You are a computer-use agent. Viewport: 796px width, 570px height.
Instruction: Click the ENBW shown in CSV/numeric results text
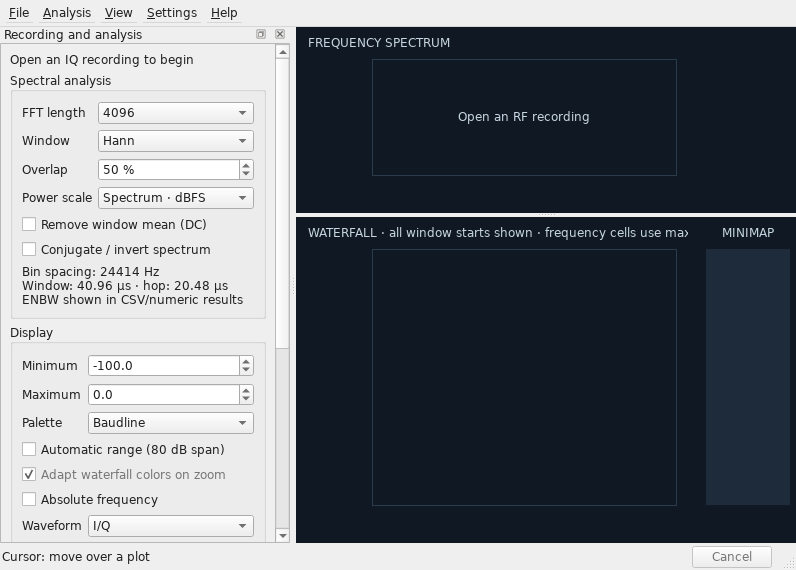[x=132, y=299]
